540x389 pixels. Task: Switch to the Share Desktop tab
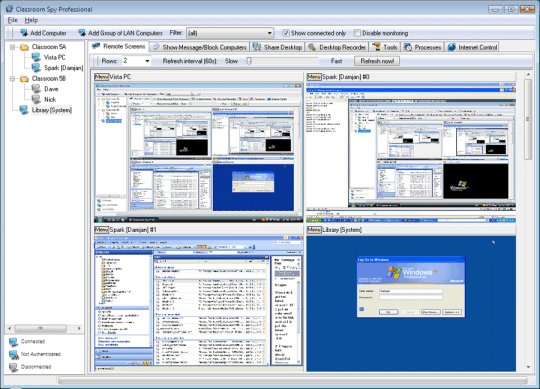point(277,47)
